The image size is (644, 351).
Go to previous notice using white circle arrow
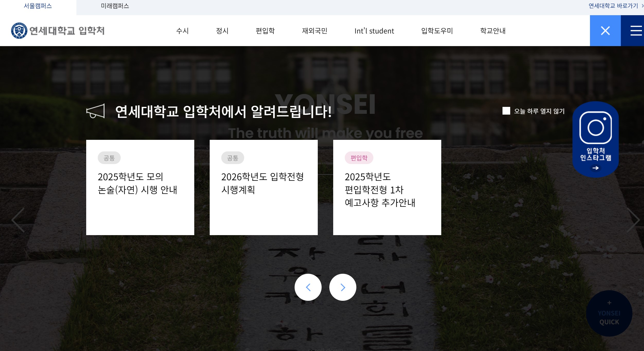[308, 287]
